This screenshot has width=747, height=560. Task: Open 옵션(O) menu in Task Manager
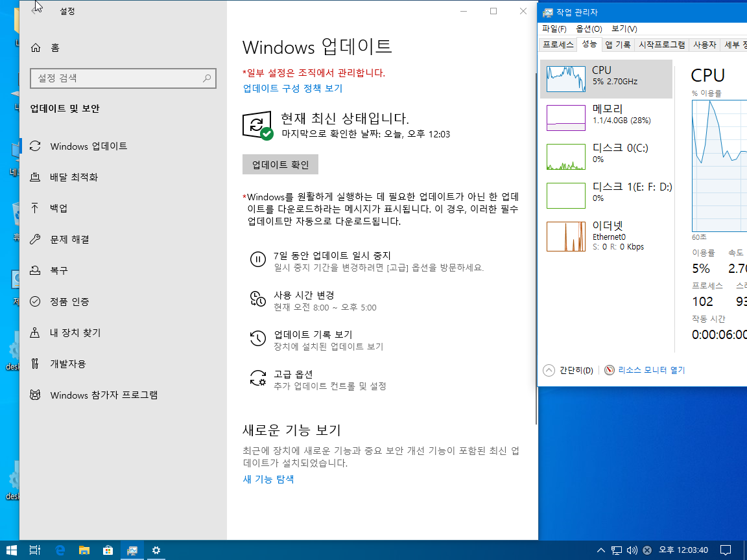click(589, 29)
